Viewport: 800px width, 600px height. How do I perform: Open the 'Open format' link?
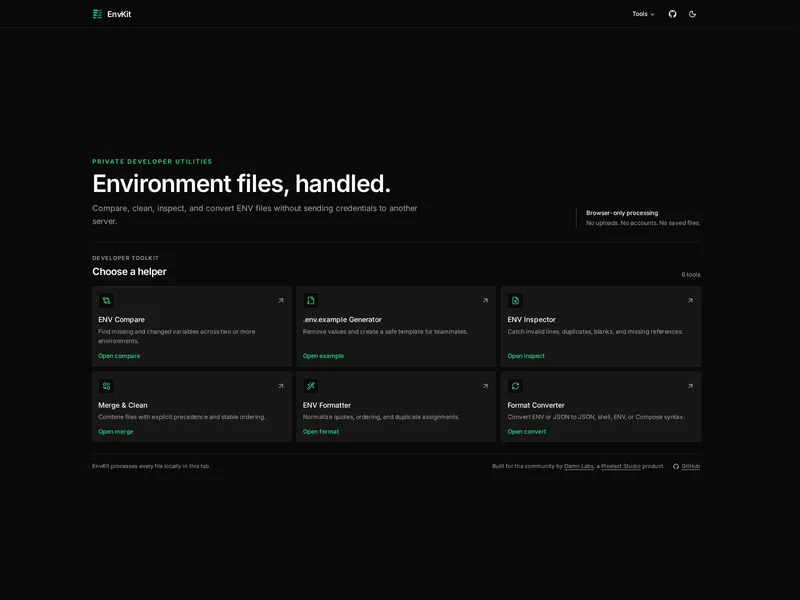coord(321,432)
